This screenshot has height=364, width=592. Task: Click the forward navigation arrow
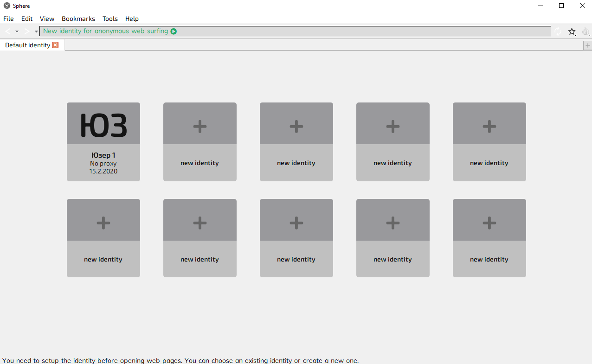tap(27, 32)
